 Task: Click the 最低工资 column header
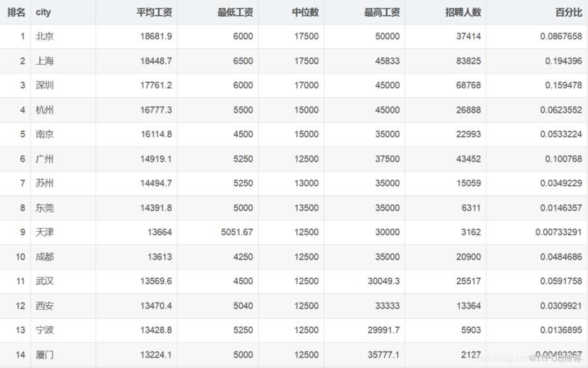[x=235, y=13]
